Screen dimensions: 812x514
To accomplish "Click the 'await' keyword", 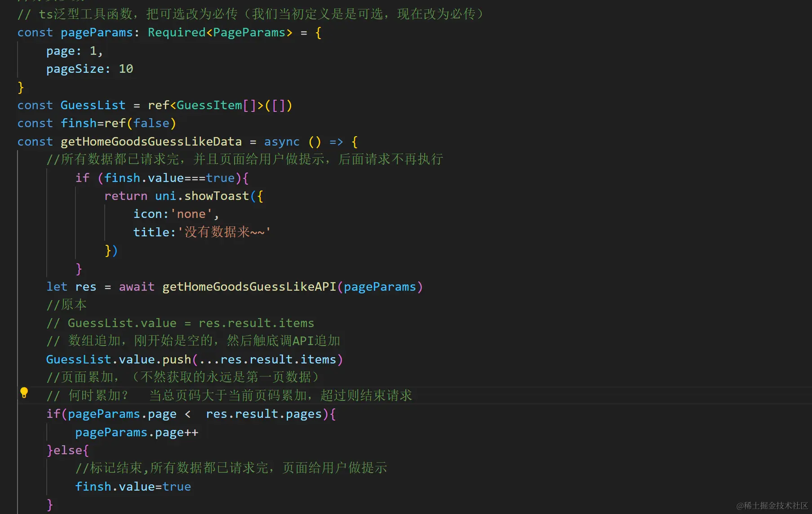I will 137,287.
